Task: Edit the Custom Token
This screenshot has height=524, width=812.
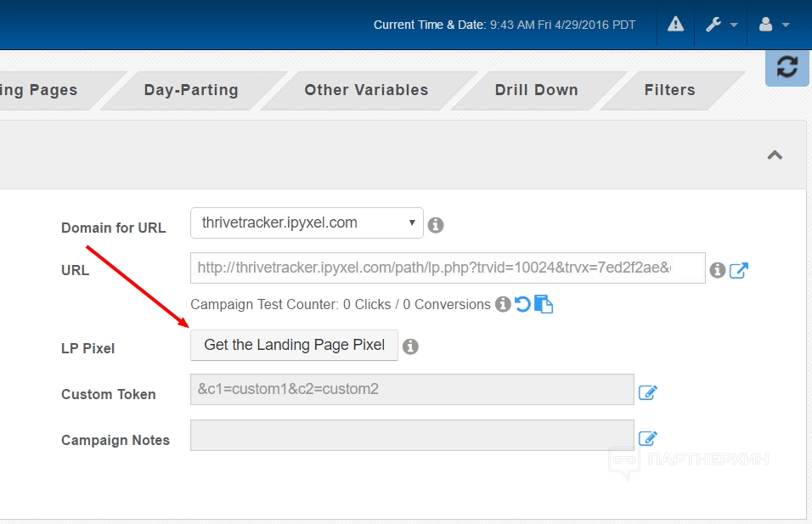Action: [648, 392]
